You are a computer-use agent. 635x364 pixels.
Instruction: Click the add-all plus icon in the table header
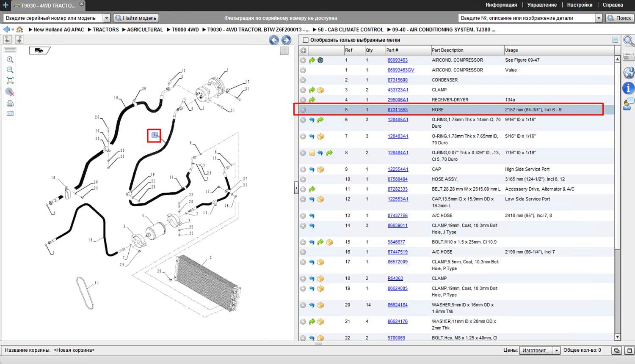coord(304,50)
